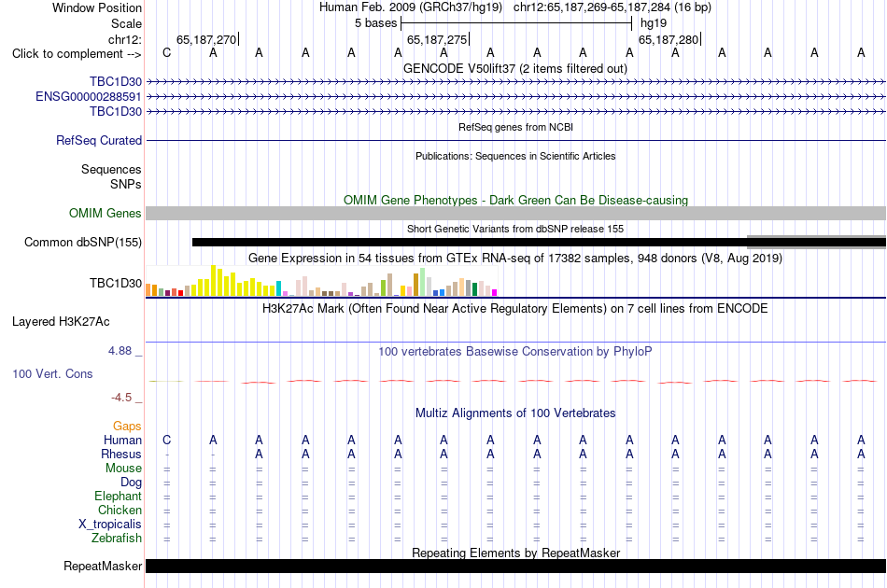Viewport: 887px width, 588px height.
Task: Click ruler coordinate '65,187,275'
Action: [437, 39]
